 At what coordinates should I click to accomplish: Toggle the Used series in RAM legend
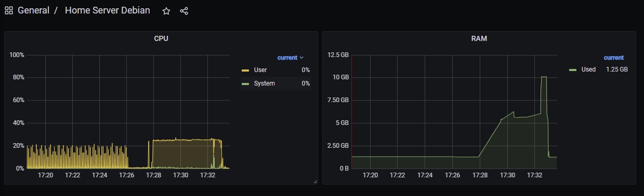click(x=588, y=69)
